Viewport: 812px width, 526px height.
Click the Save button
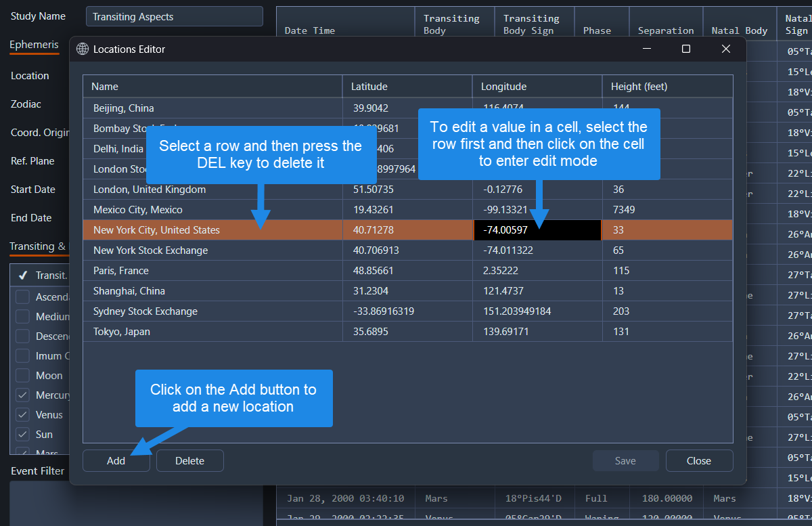coord(625,461)
